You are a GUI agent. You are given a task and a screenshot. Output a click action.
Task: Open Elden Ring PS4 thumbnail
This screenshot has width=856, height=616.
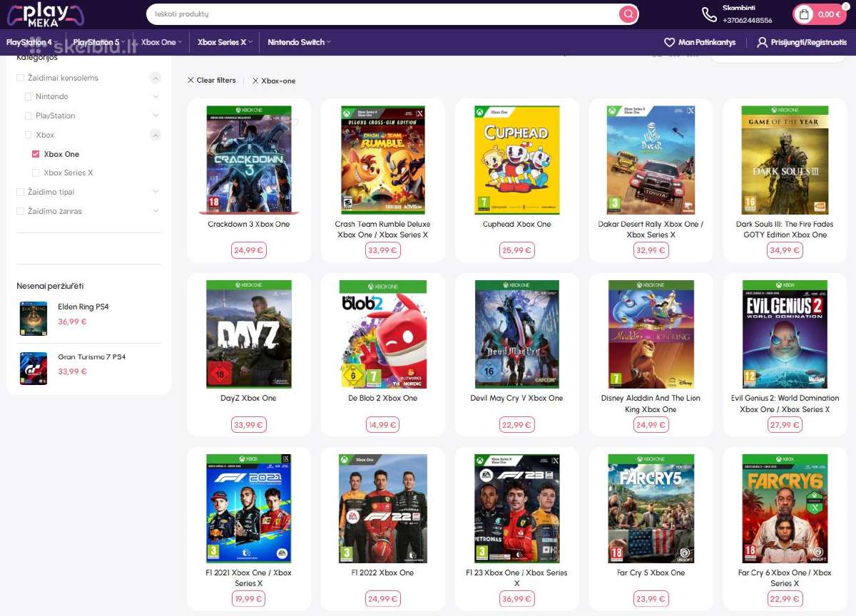[33, 318]
